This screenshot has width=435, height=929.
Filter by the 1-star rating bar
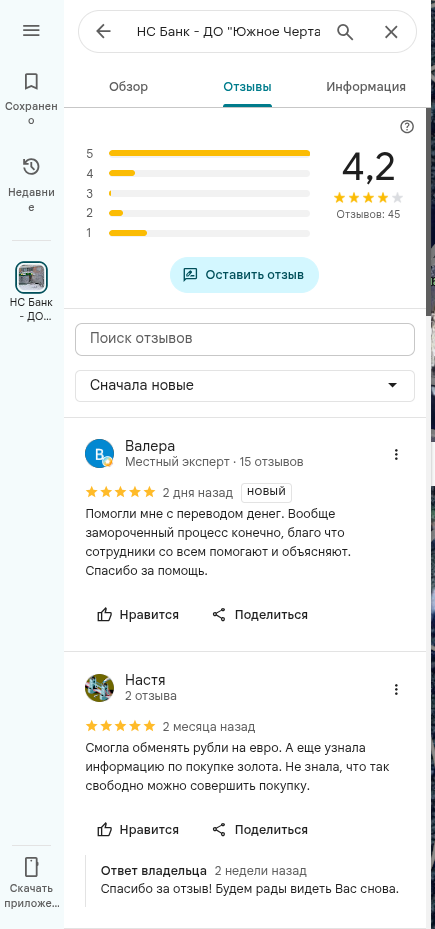(x=199, y=233)
